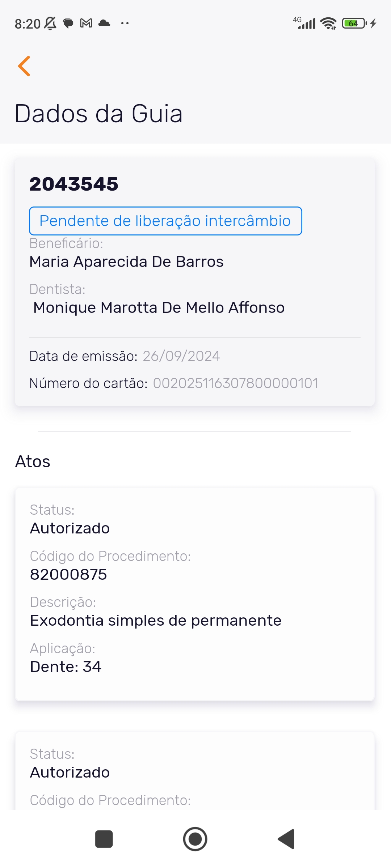The width and height of the screenshot is (391, 868).
Task: Tap the card number value
Action: tap(236, 383)
